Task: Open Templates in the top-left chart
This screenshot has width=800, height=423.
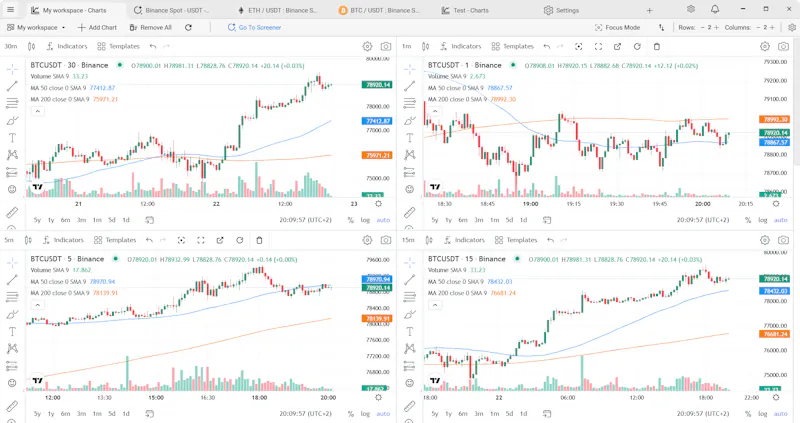Action: (118, 46)
